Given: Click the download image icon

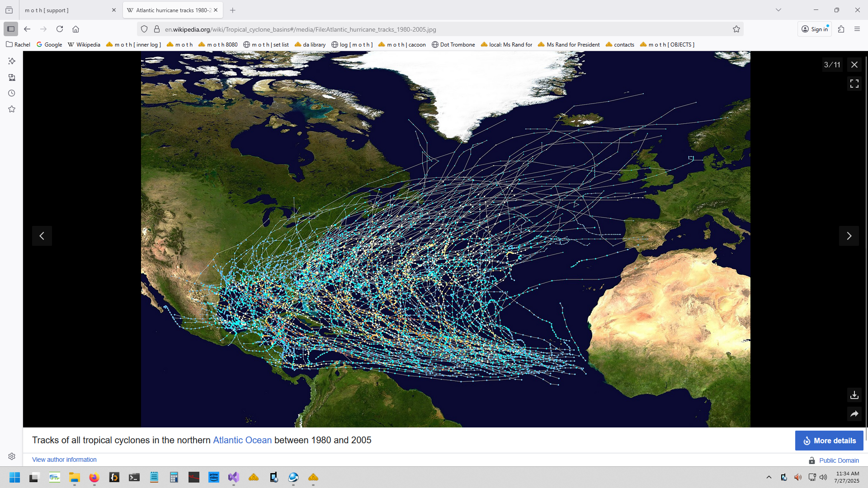Looking at the screenshot, I should pos(854,395).
